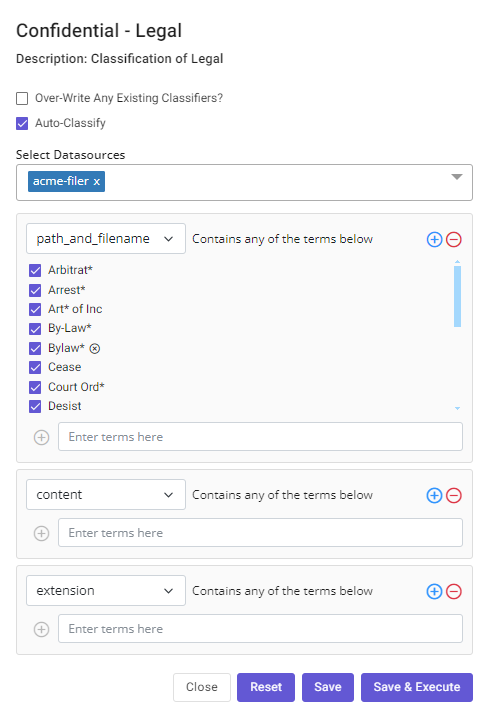Click the terms list scrollbar
Image resolution: width=489 pixels, height=711 pixels.
point(457,296)
